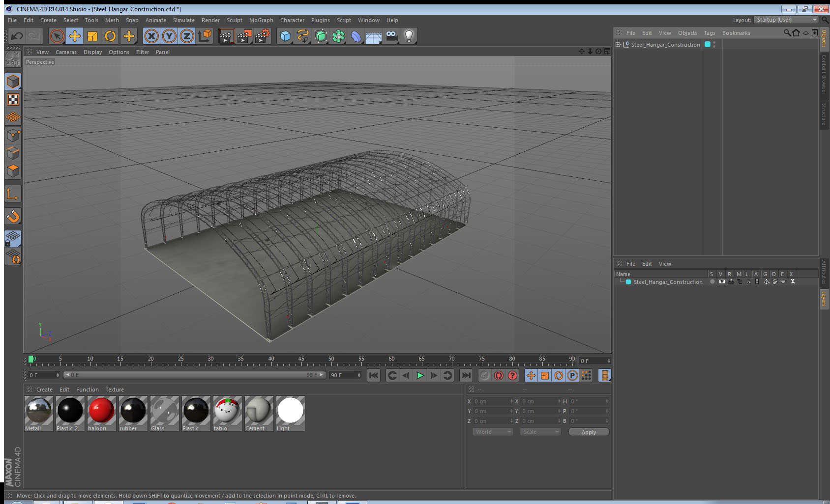The width and height of the screenshot is (830, 504).
Task: Switch to Polygons mode
Action: tap(13, 171)
